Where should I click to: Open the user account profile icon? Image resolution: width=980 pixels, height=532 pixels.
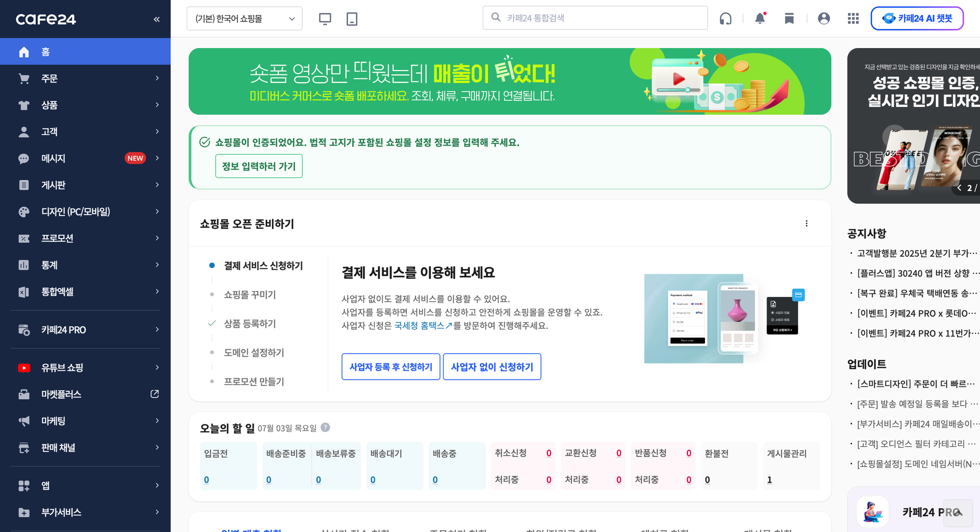824,19
